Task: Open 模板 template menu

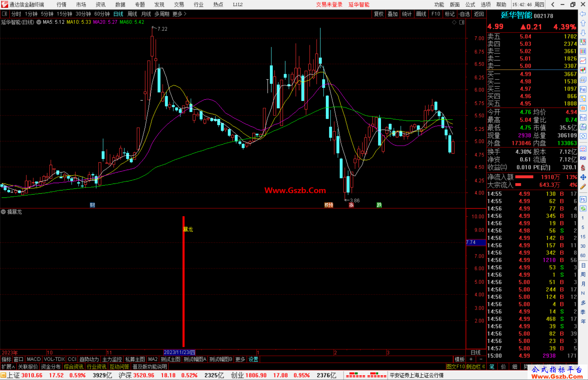Action: (x=460, y=359)
